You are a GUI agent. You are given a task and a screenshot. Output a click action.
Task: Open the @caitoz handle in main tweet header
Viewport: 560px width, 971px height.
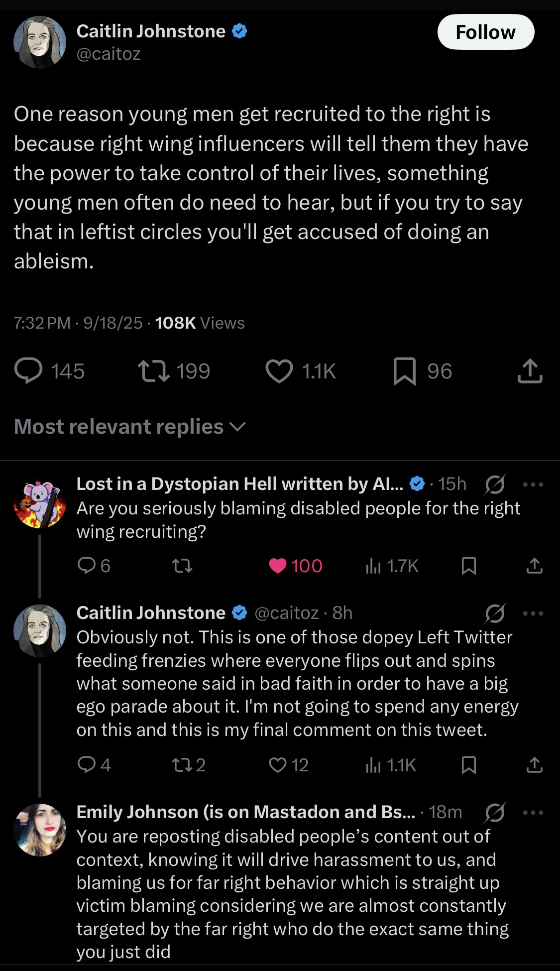pyautogui.click(x=109, y=54)
